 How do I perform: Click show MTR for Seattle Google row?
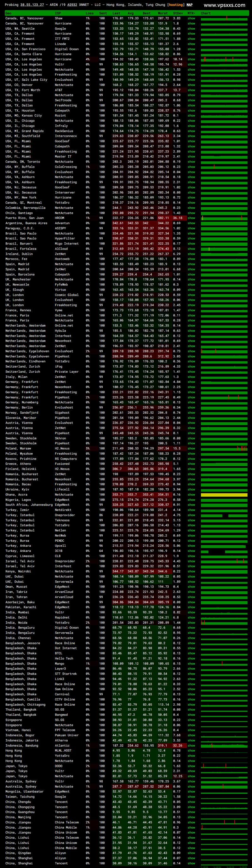(191, 29)
